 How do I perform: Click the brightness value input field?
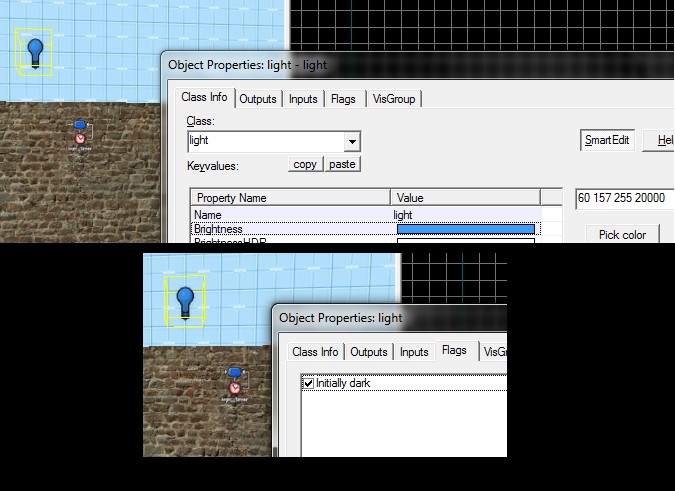(x=624, y=198)
